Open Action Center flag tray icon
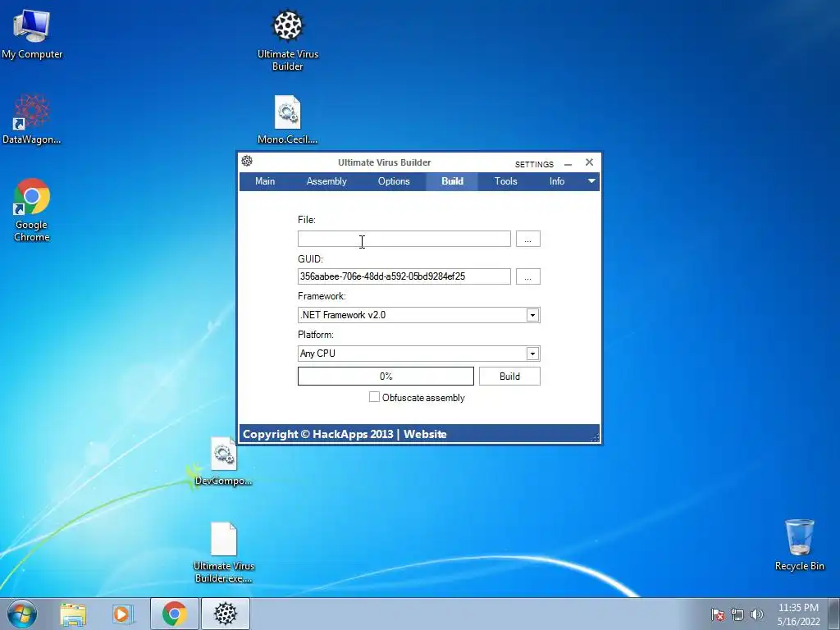The height and width of the screenshot is (630, 840). tap(717, 614)
